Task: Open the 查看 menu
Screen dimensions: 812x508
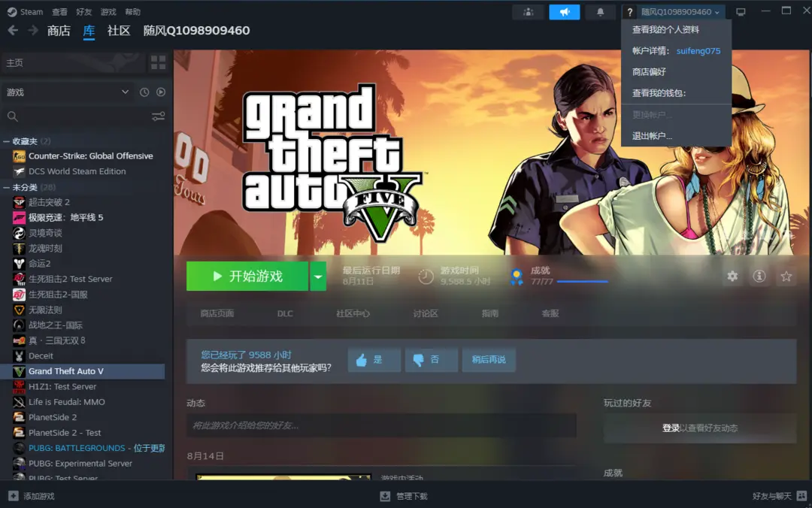Action: [x=59, y=12]
